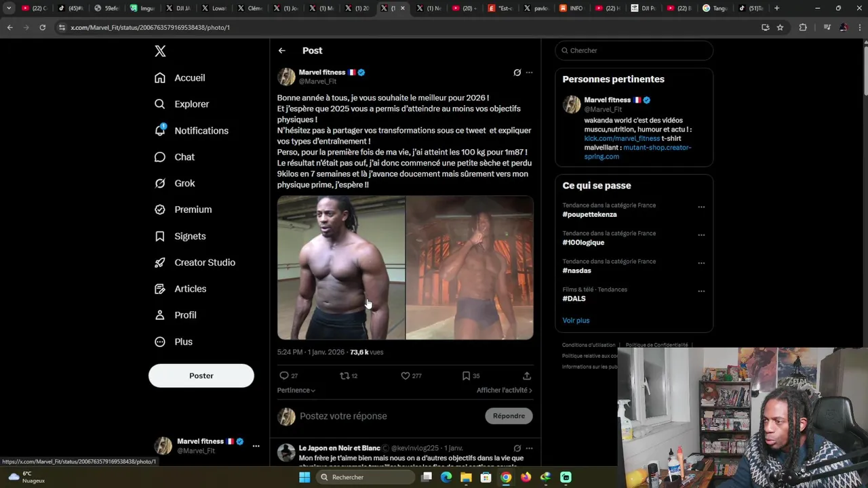868x488 pixels.
Task: Open trend #DALS
Action: pos(574,299)
